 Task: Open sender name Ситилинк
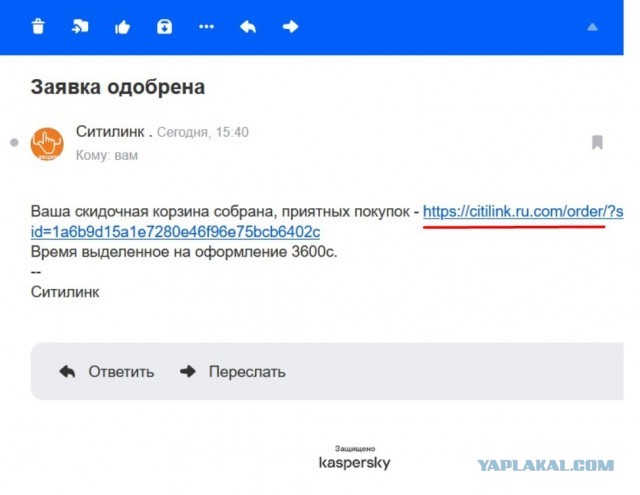(110, 131)
